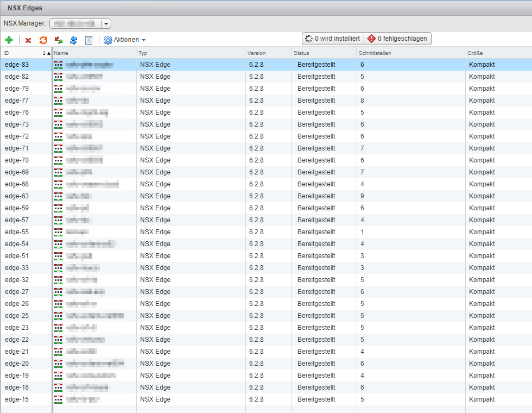Viewport: 532px width, 413px height.
Task: Click the orange force sync icon
Action: [x=43, y=40]
